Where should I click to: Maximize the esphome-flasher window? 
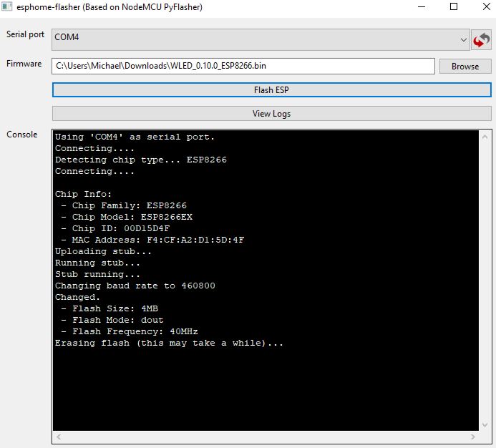click(454, 6)
